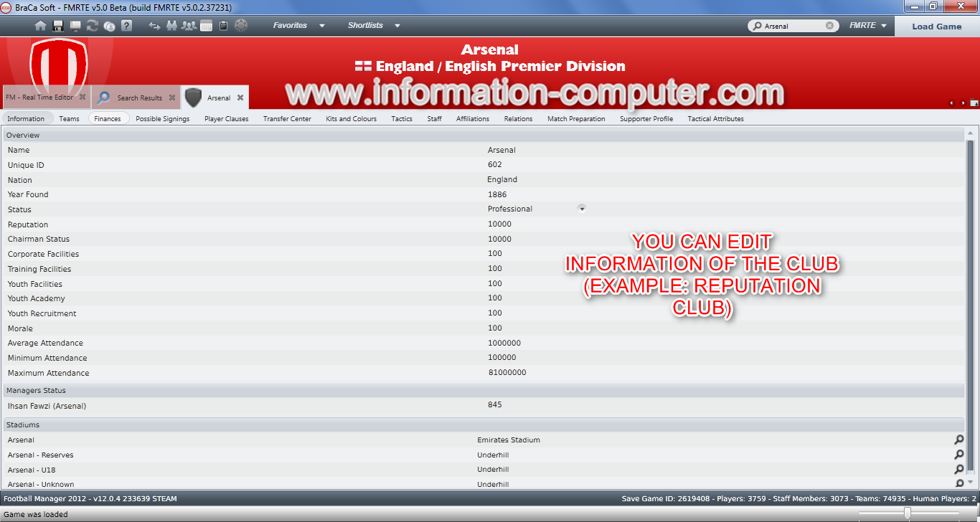Click the scrollbar up arrow
The image size is (980, 522).
tap(971, 133)
